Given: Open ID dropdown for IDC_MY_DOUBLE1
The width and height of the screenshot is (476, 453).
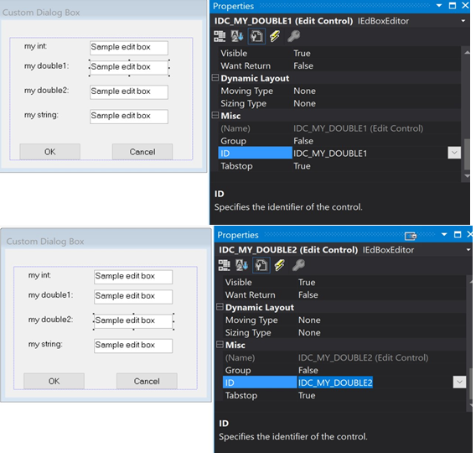Looking at the screenshot, I should pyautogui.click(x=454, y=153).
